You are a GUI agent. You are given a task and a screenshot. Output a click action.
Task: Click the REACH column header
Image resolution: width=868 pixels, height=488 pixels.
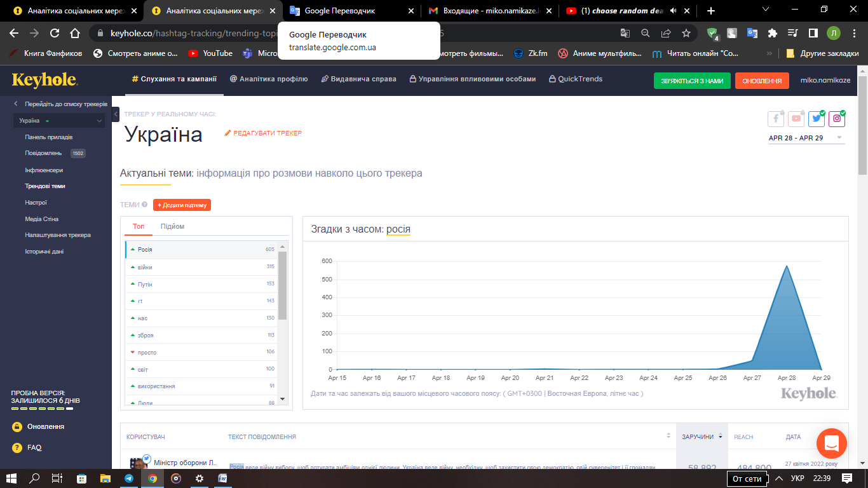pos(743,437)
